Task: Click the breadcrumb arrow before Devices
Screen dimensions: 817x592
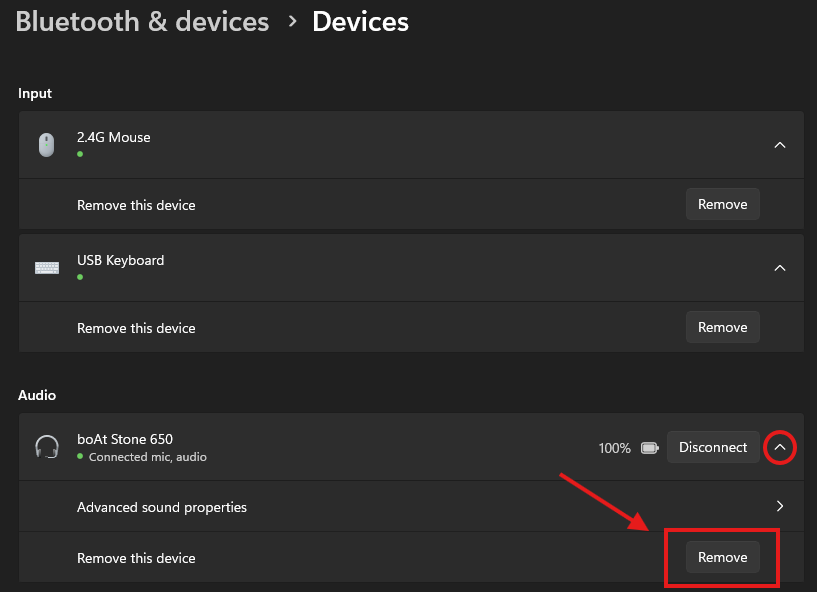Action: [292, 21]
